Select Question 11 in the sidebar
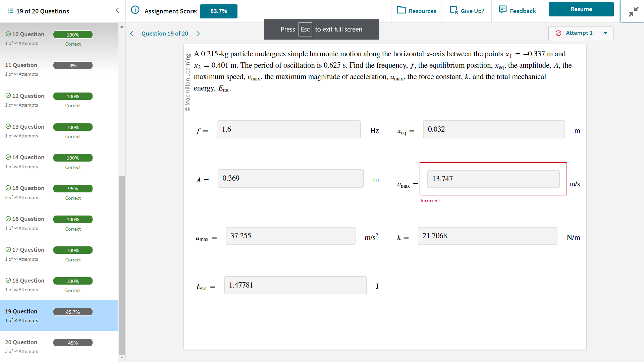The image size is (644, 362). [x=21, y=65]
